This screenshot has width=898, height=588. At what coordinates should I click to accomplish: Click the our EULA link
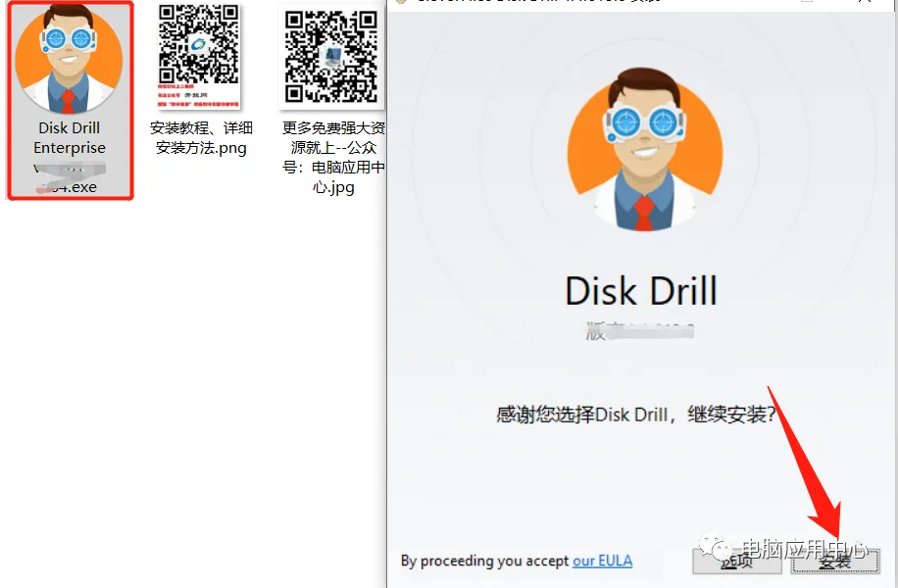(603, 561)
